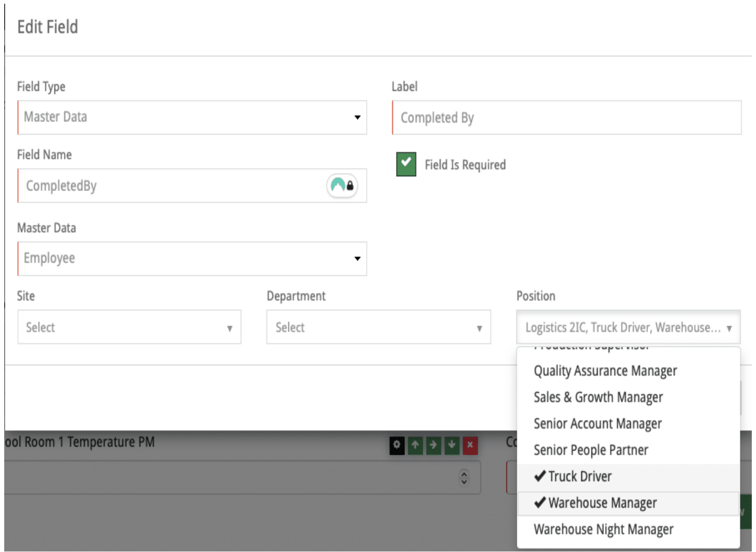
Task: Click the gear settings icon for Cool Room field
Action: pos(396,445)
